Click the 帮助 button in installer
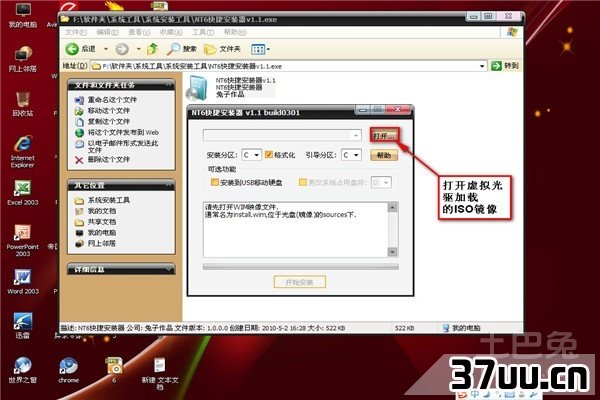This screenshot has width=600, height=400. click(x=384, y=155)
